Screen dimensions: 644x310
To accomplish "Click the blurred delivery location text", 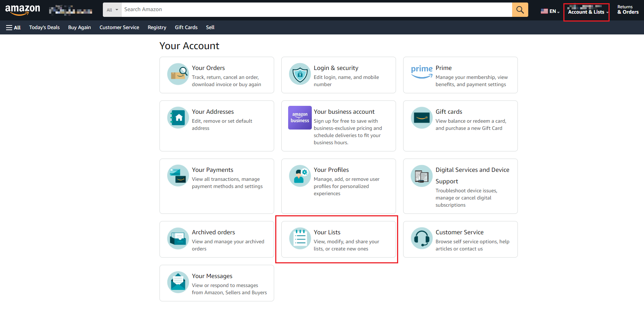I will coord(71,10).
